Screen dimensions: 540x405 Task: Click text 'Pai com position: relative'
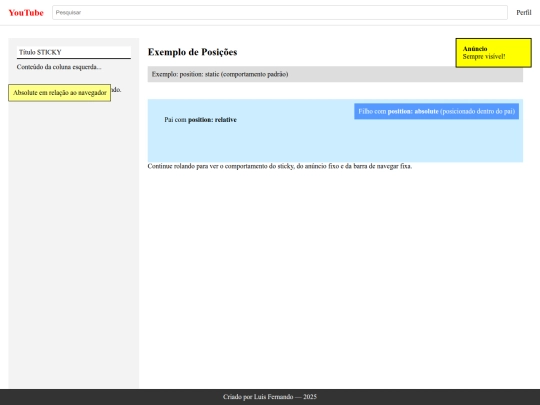pos(200,120)
